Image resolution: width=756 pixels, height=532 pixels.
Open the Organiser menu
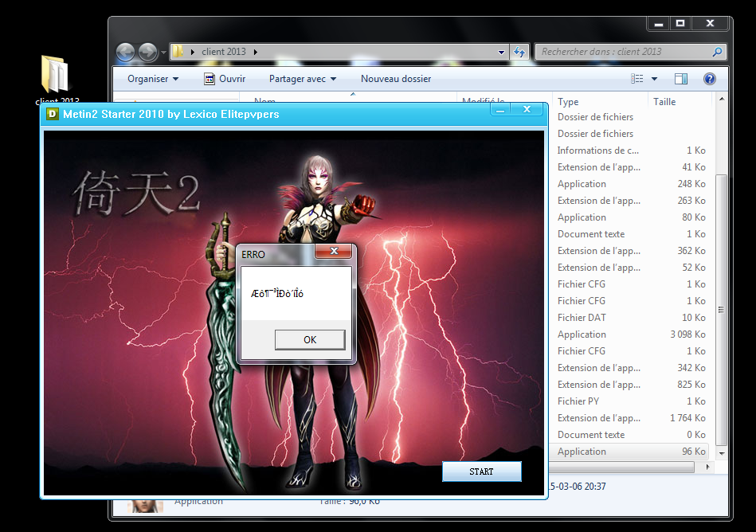[153, 79]
